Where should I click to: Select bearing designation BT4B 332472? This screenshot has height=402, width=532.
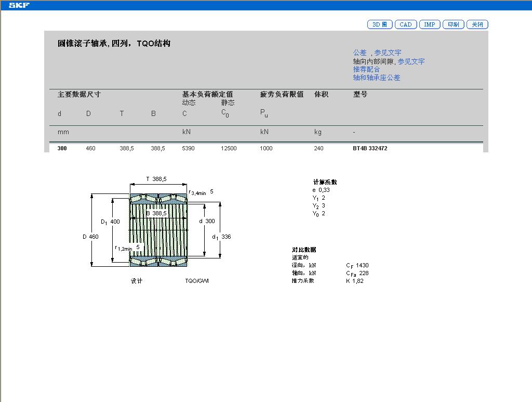tap(369, 148)
